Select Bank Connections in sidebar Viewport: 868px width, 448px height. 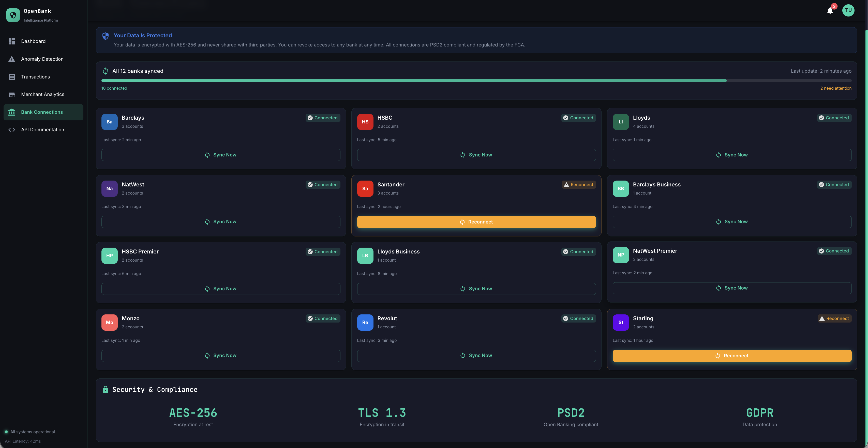43,112
